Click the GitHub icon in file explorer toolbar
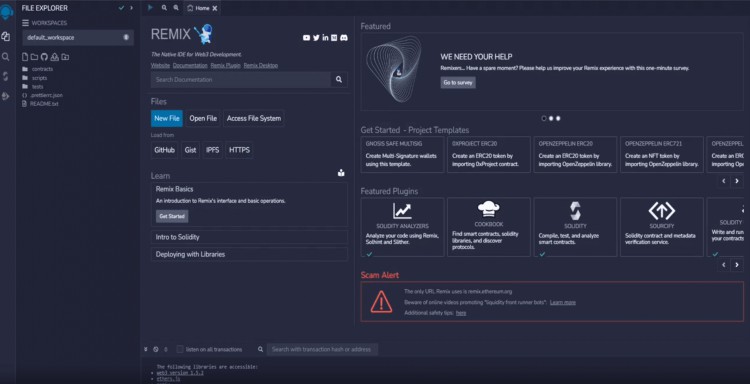This screenshot has height=384, width=750. coord(44,57)
